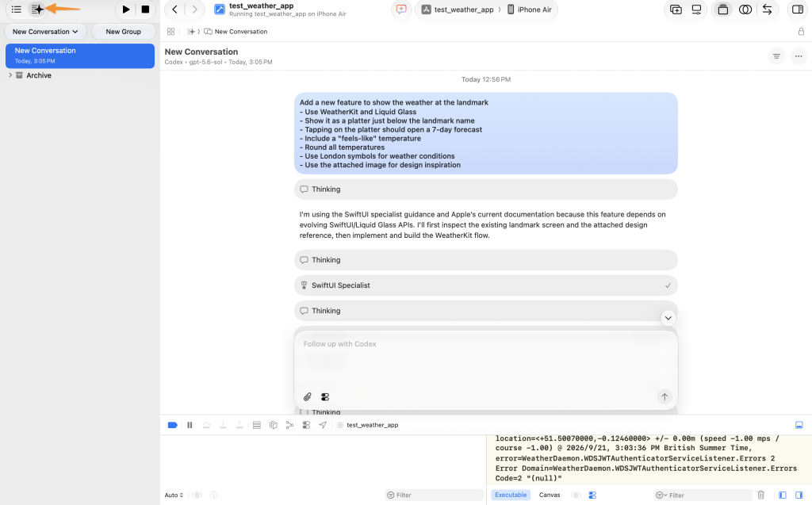Click the variables view eye icon
The width and height of the screenshot is (812, 505).
(x=197, y=495)
